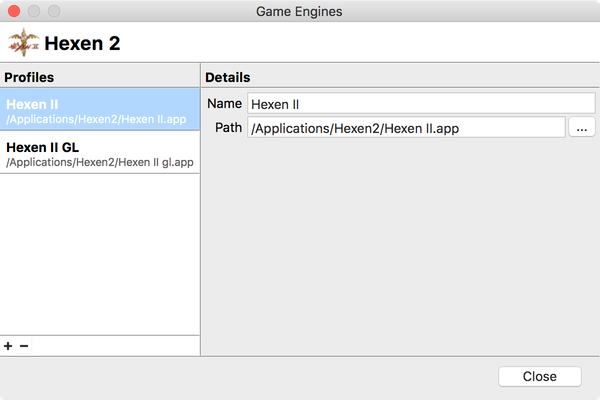Click the Details section header

(228, 77)
